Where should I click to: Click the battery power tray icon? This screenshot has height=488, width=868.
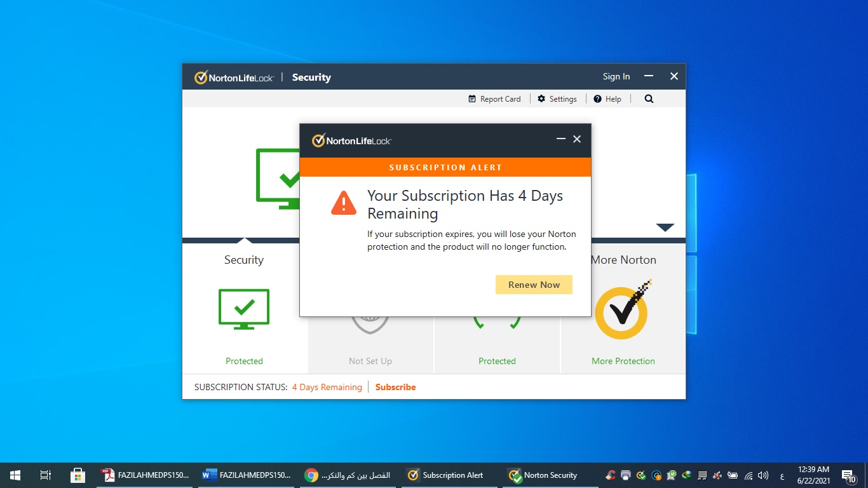click(x=733, y=475)
